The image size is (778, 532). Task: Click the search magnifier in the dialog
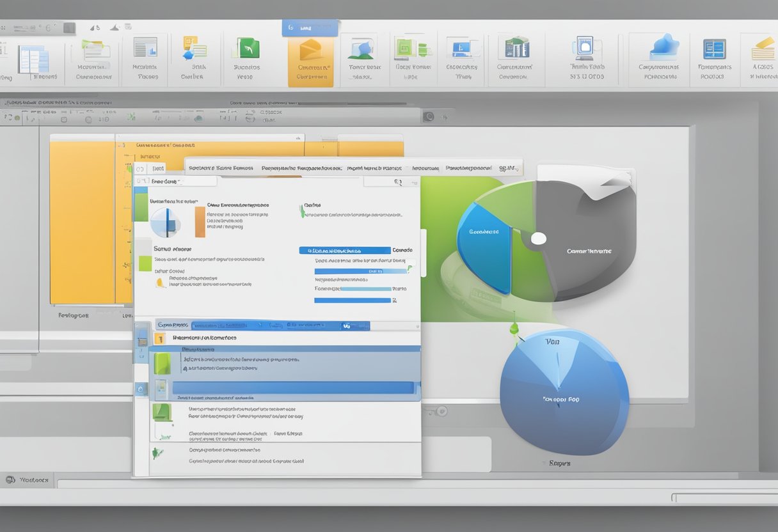click(398, 182)
